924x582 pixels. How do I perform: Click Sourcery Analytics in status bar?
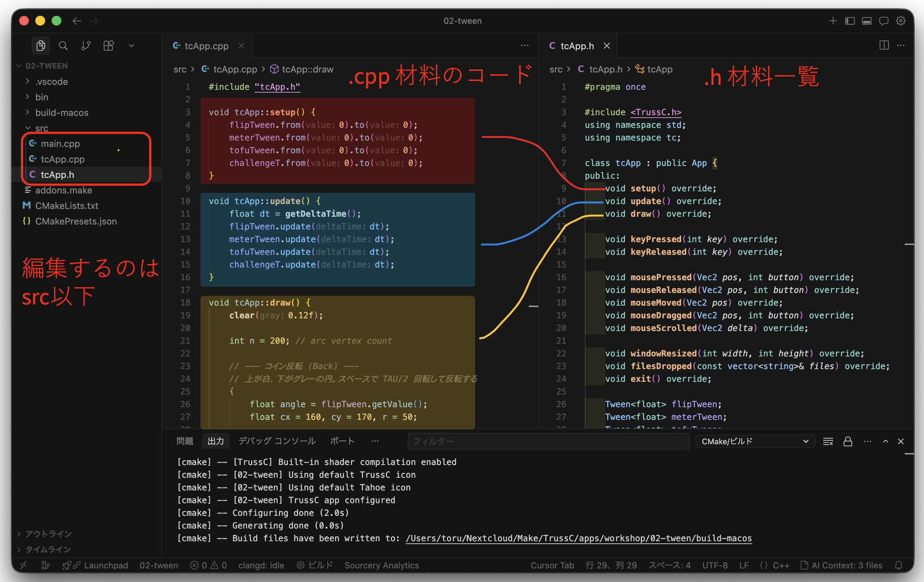[381, 565]
